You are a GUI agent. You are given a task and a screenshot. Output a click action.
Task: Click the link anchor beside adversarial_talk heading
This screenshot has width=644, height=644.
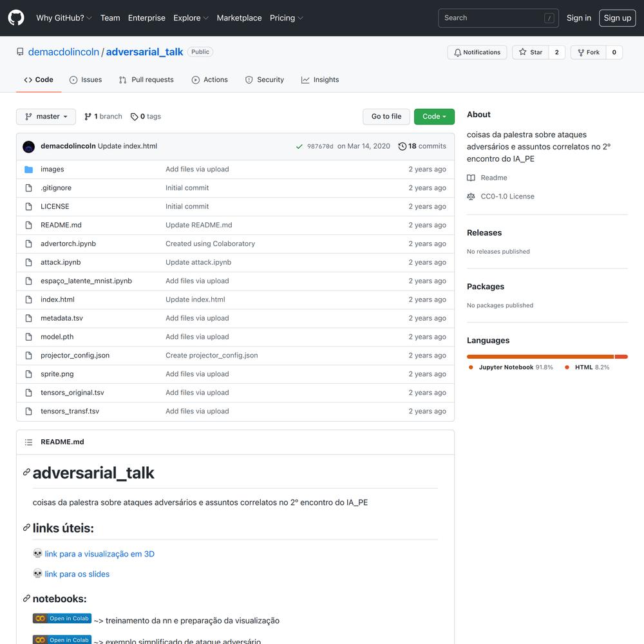pos(26,472)
